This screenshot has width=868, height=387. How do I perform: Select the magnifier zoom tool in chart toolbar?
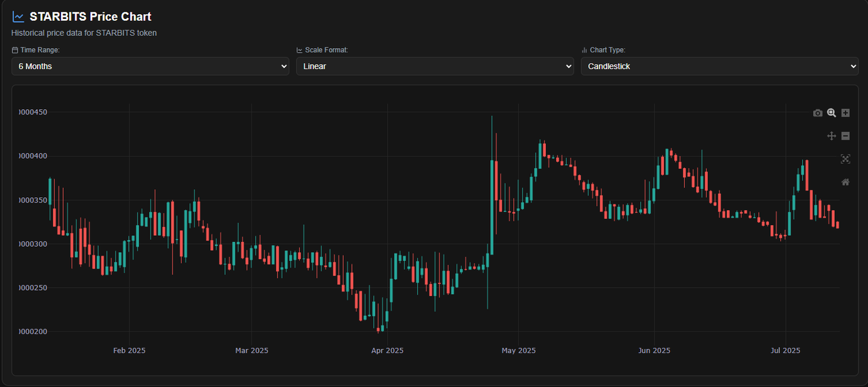831,113
